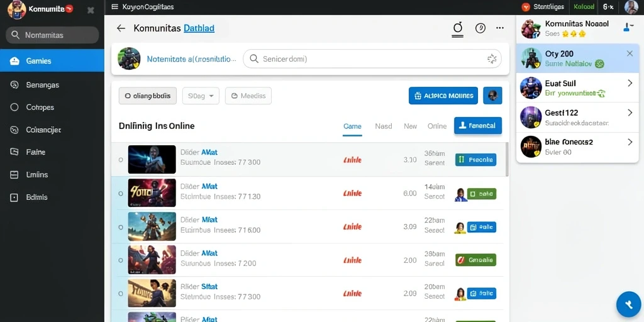The width and height of the screenshot is (644, 322).
Task: Click the dark avatar button beside Atipica Molines
Action: 492,96
